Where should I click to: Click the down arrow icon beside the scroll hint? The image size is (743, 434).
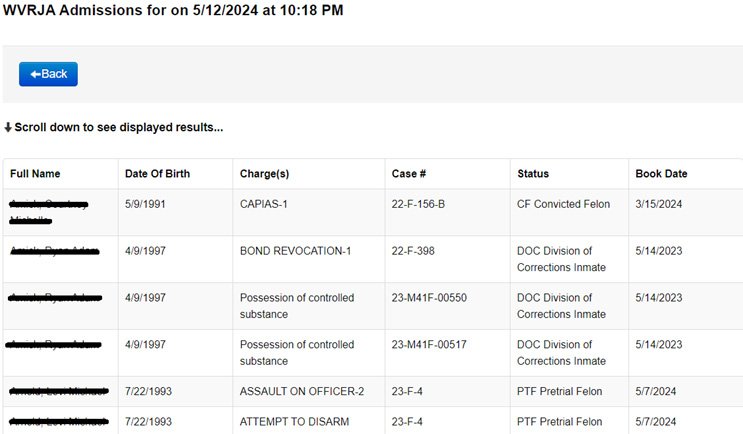point(8,128)
